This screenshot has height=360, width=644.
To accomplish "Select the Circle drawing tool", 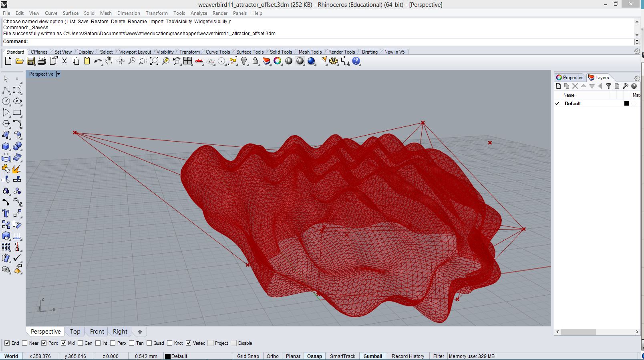I will coord(6,101).
